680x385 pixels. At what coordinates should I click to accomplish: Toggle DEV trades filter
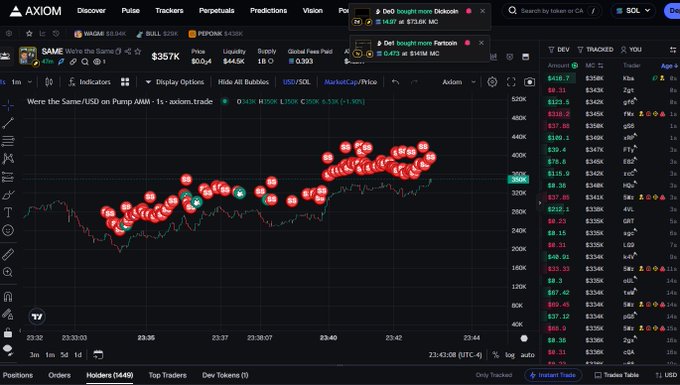[559, 50]
